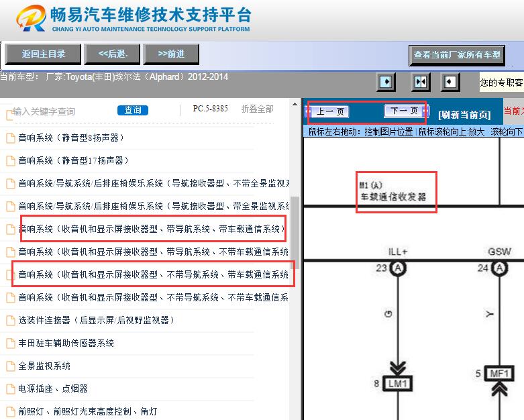
Task: Refresh page via [刷新当前页] link
Action: click(464, 115)
